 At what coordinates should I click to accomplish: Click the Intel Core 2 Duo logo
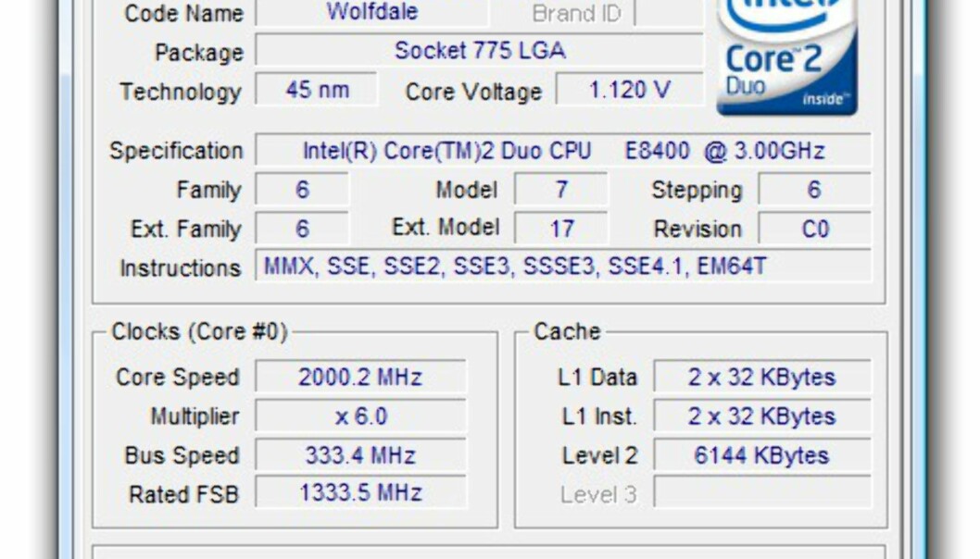click(787, 57)
